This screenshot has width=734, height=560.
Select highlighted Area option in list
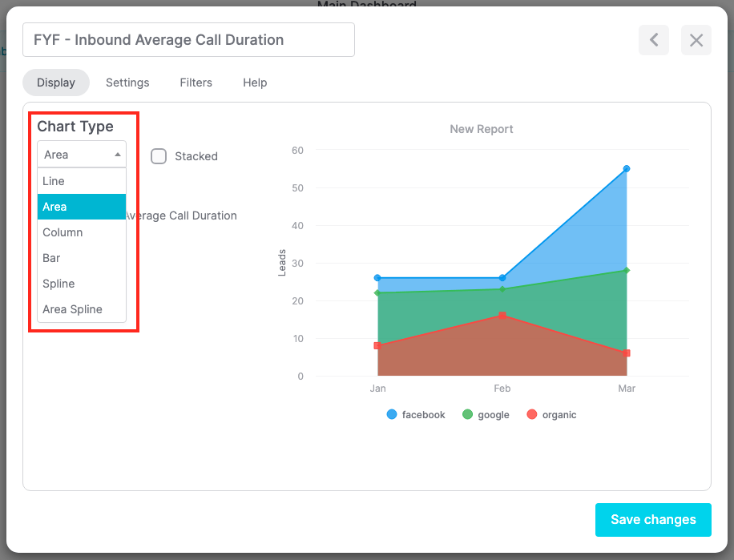[82, 207]
